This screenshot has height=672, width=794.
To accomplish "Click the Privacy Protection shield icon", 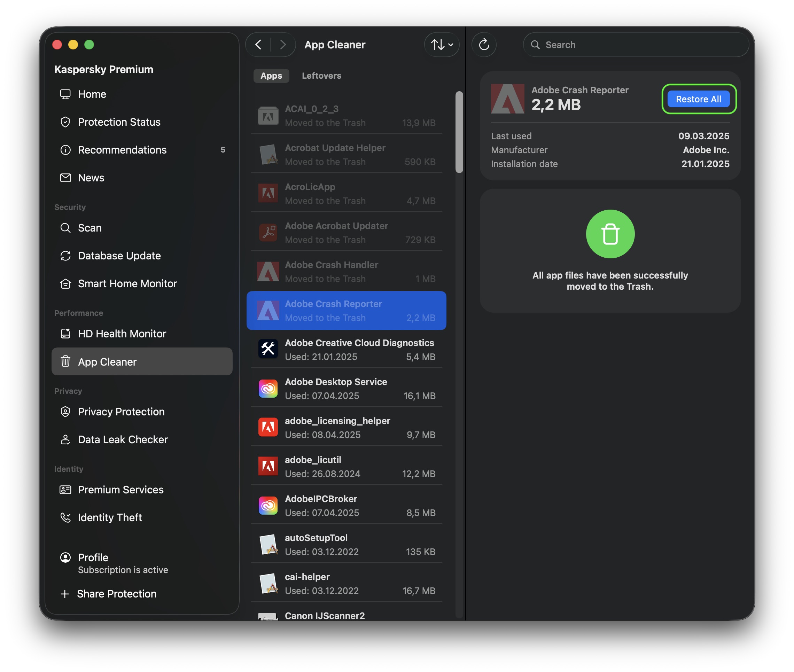I will click(65, 412).
